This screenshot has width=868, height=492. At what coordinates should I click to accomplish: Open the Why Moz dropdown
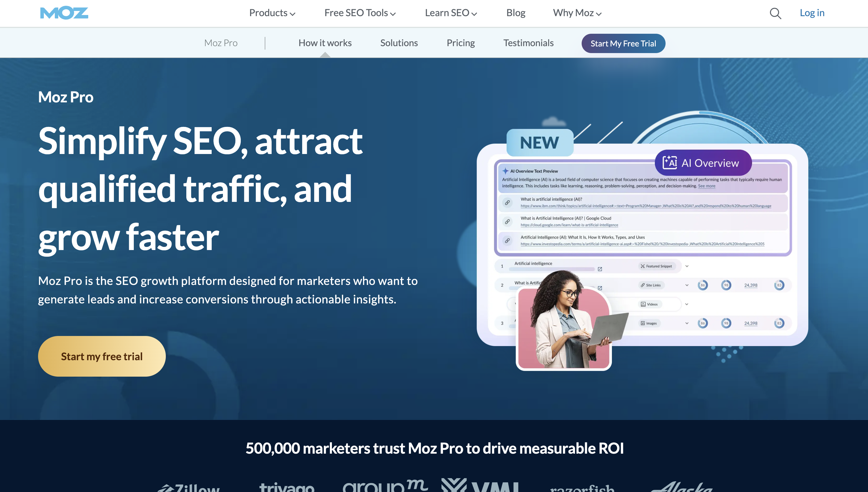pyautogui.click(x=577, y=13)
